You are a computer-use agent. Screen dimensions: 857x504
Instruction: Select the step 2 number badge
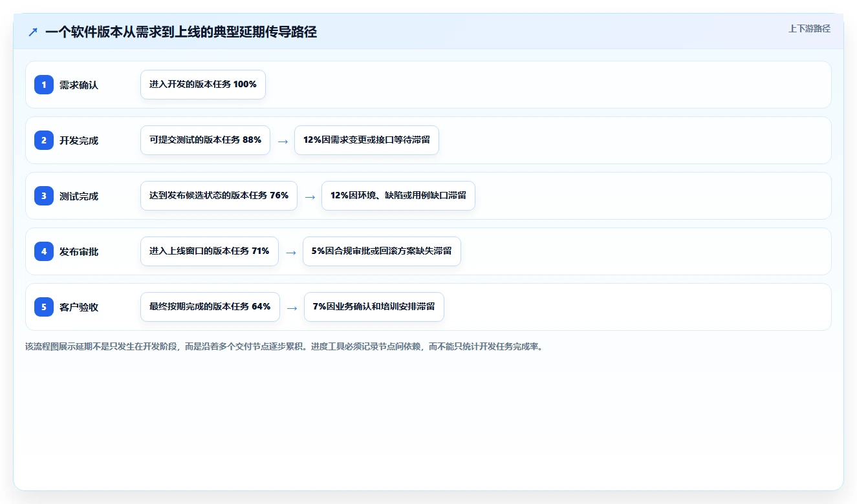coord(44,140)
